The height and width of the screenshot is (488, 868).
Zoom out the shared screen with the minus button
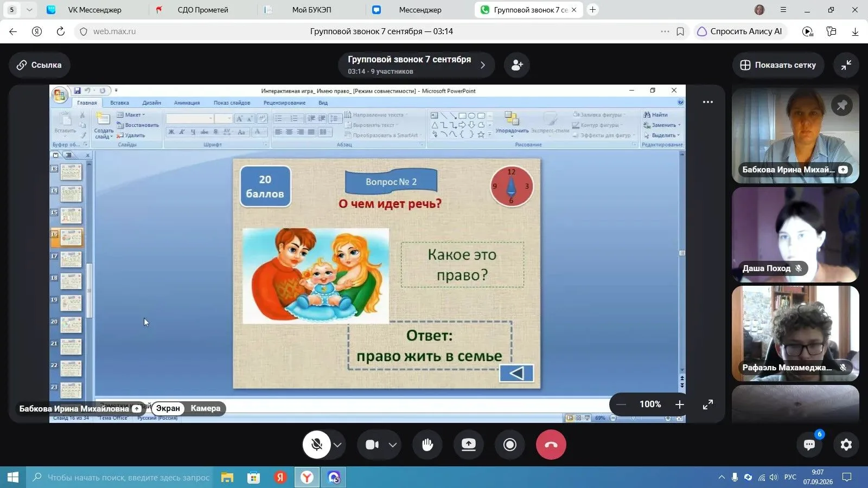point(621,404)
